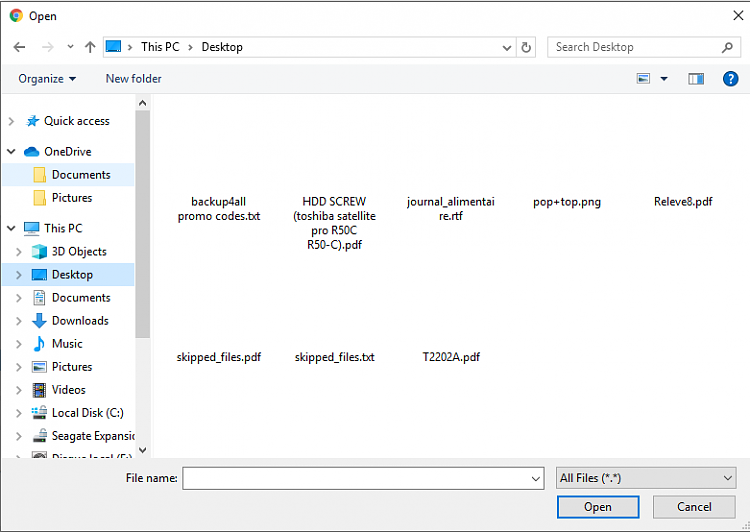Click the Desktop breadcrumb segment
The width and height of the screenshot is (750, 532).
click(222, 47)
